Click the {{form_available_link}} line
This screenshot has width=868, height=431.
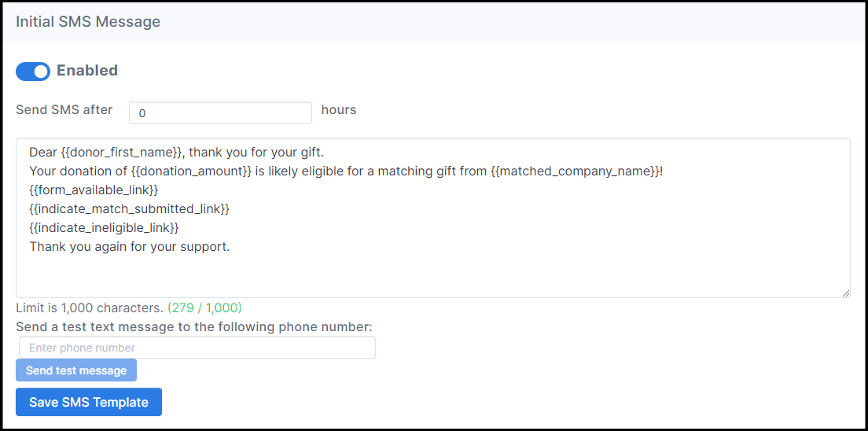click(94, 190)
